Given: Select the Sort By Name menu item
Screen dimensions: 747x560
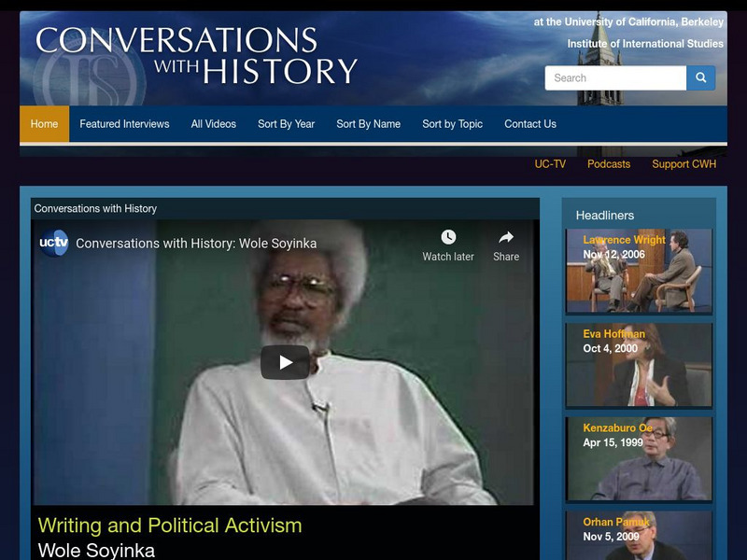Looking at the screenshot, I should (x=368, y=124).
